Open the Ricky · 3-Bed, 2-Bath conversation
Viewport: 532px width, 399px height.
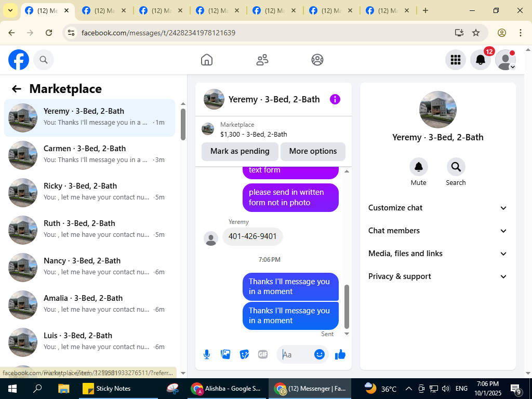pyautogui.click(x=89, y=192)
